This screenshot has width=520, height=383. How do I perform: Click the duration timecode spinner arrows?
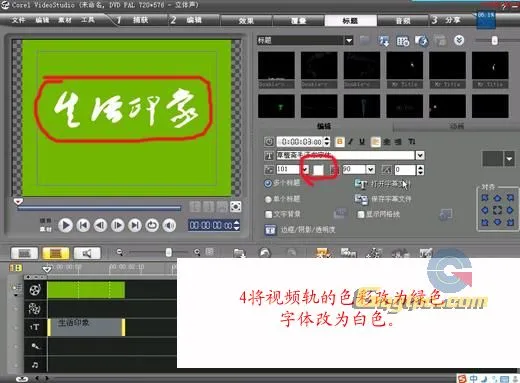coord(327,142)
